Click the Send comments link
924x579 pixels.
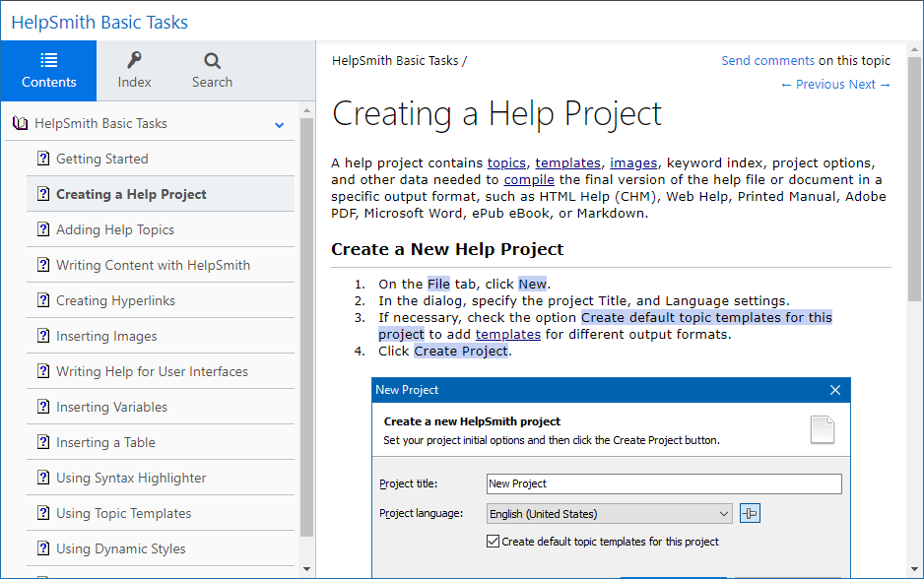(x=767, y=61)
